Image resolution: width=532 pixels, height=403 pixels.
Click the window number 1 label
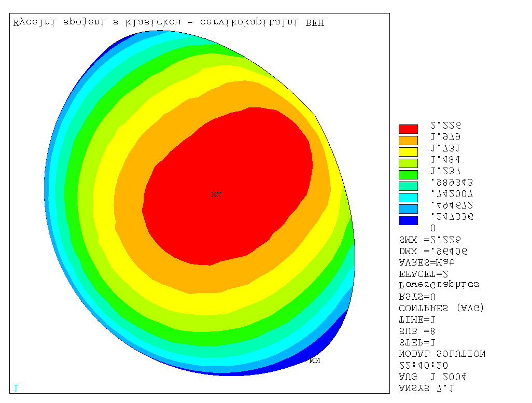15,388
